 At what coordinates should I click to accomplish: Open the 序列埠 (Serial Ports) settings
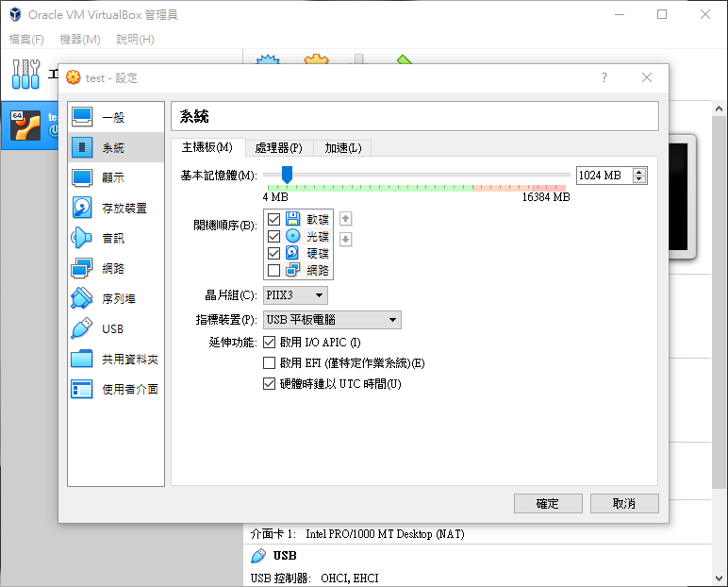click(x=116, y=298)
